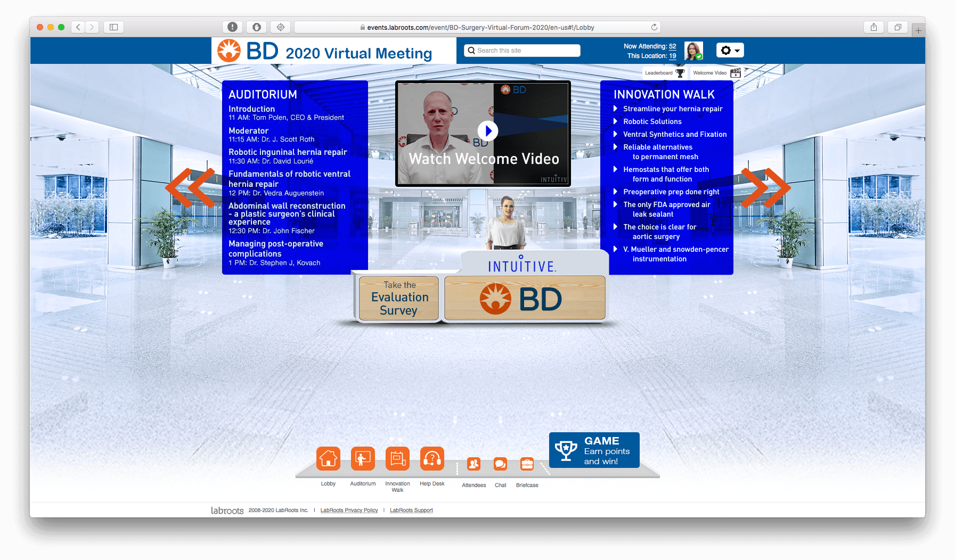Play the Watch Welcome Video
The width and height of the screenshot is (955, 560).
point(488,130)
